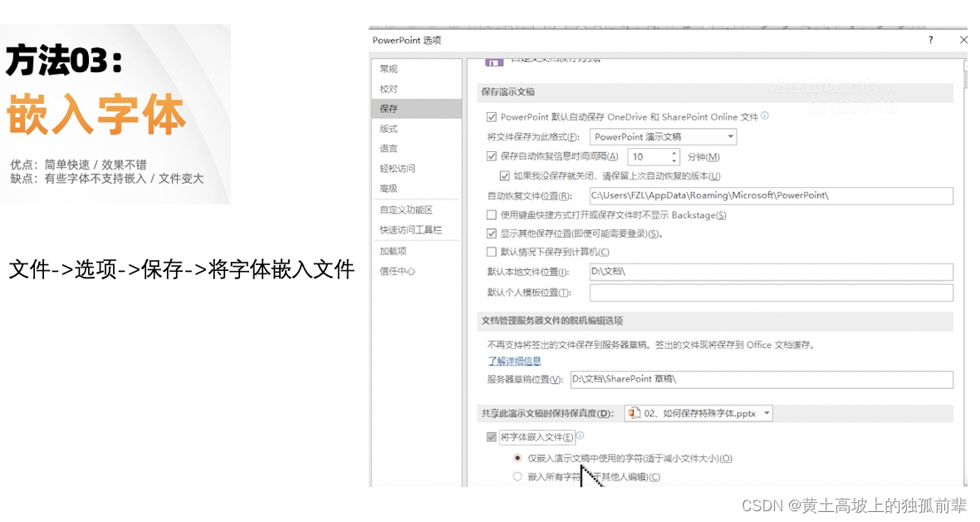Select 校对 in the options sidebar

click(x=389, y=89)
